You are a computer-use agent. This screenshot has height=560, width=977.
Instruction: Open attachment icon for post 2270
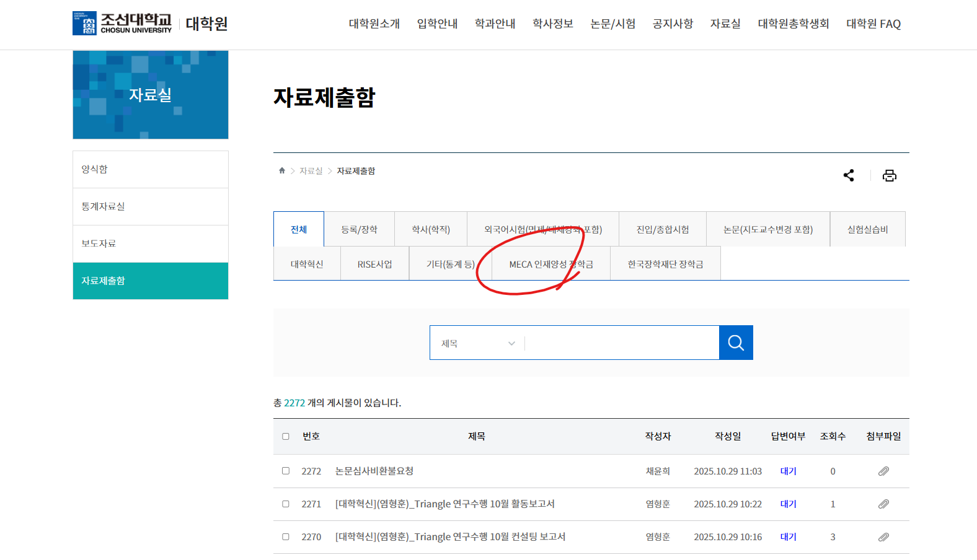pos(883,537)
